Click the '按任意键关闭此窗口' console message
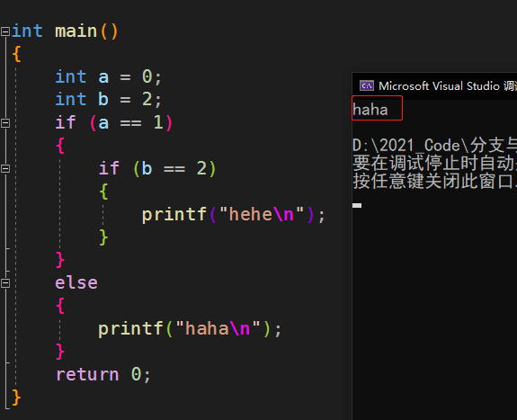This screenshot has height=420, width=517. click(434, 181)
